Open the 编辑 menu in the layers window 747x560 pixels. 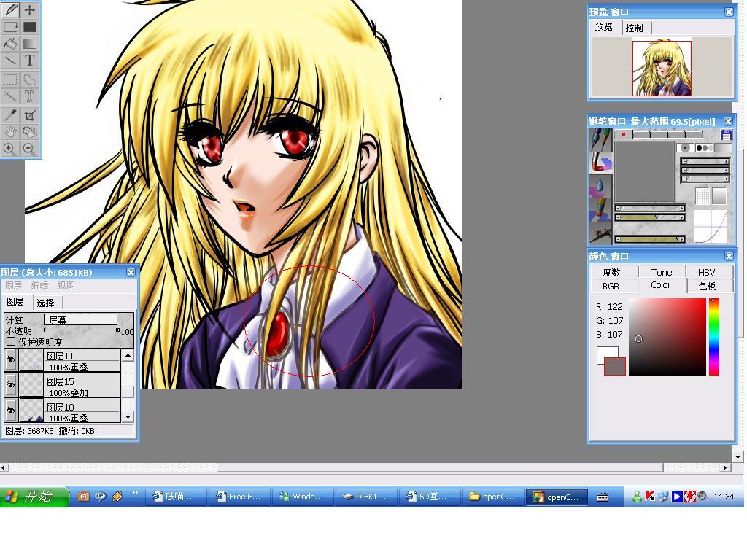39,286
